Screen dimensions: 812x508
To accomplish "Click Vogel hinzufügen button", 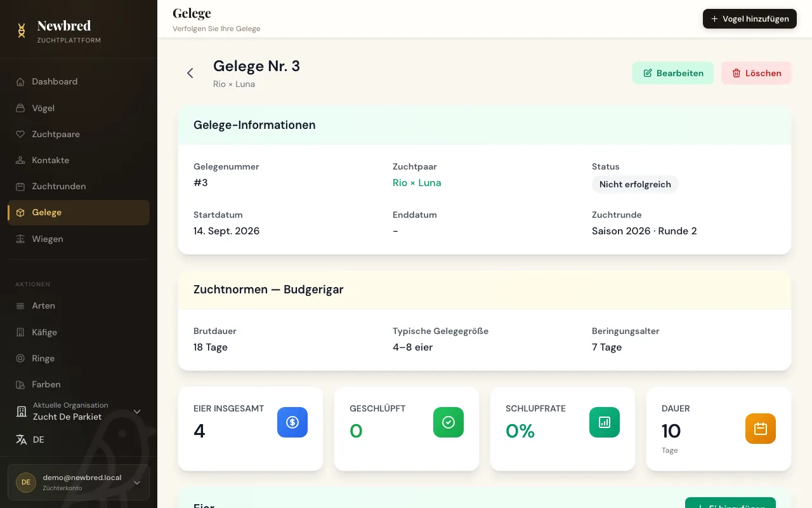I will 749,19.
